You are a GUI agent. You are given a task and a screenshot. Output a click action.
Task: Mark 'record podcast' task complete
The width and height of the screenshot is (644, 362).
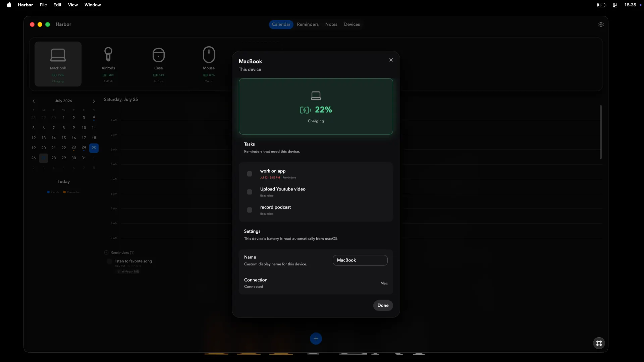click(x=250, y=210)
